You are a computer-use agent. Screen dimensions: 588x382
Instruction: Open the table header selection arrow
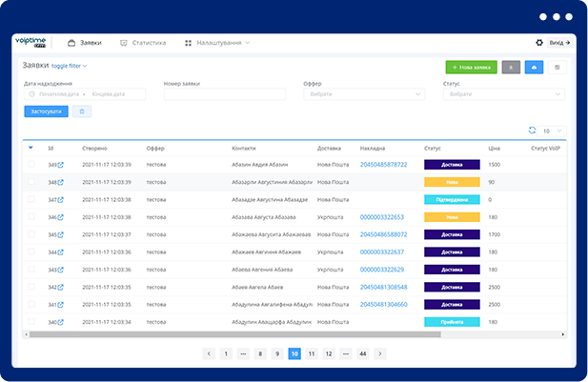point(30,148)
